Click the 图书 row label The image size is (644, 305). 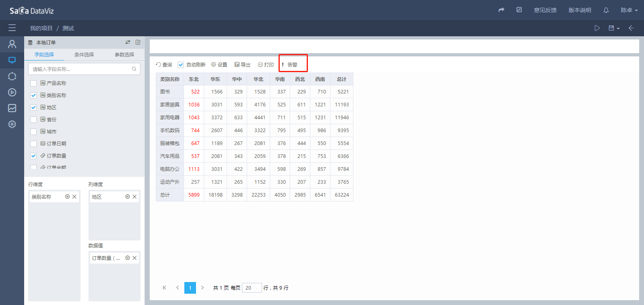point(170,92)
